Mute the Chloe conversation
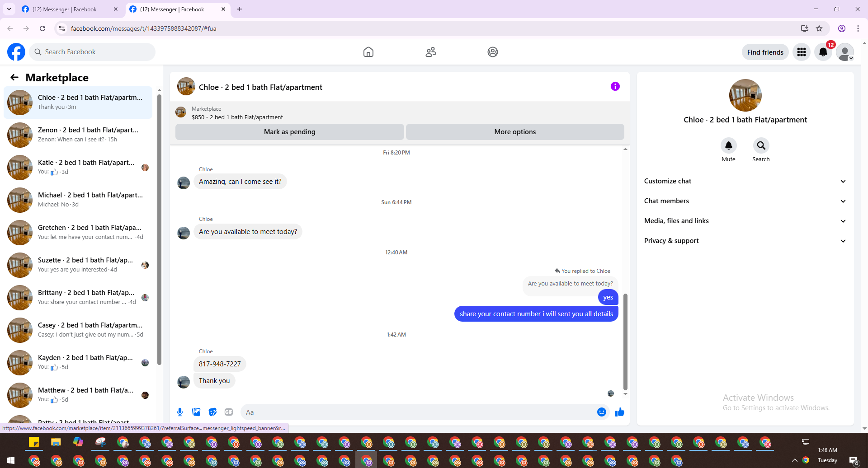Image resolution: width=868 pixels, height=468 pixels. [x=729, y=145]
